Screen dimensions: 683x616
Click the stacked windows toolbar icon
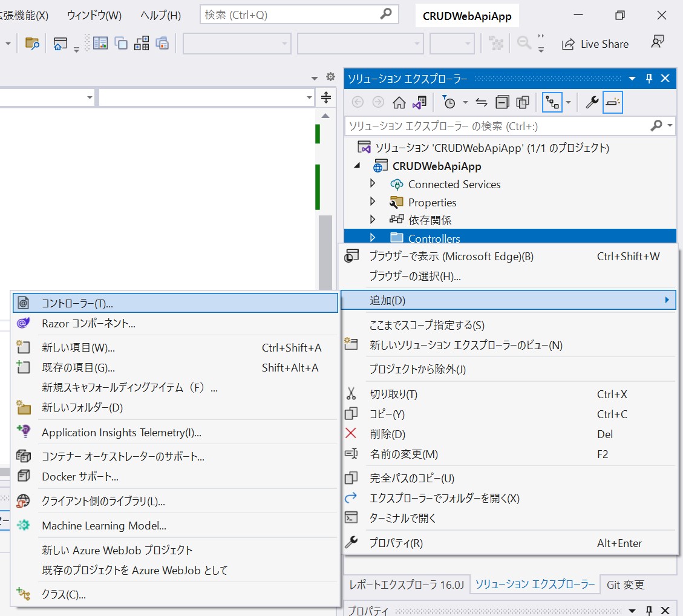[x=162, y=43]
